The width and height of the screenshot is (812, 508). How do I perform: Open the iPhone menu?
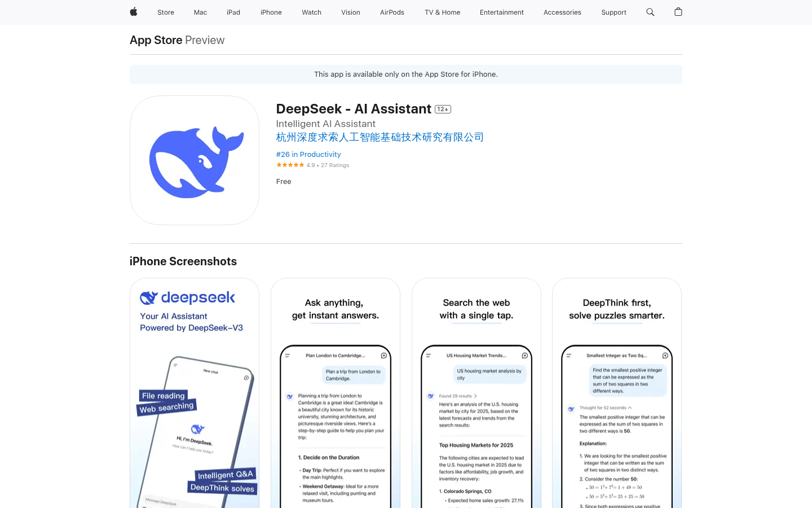[271, 12]
